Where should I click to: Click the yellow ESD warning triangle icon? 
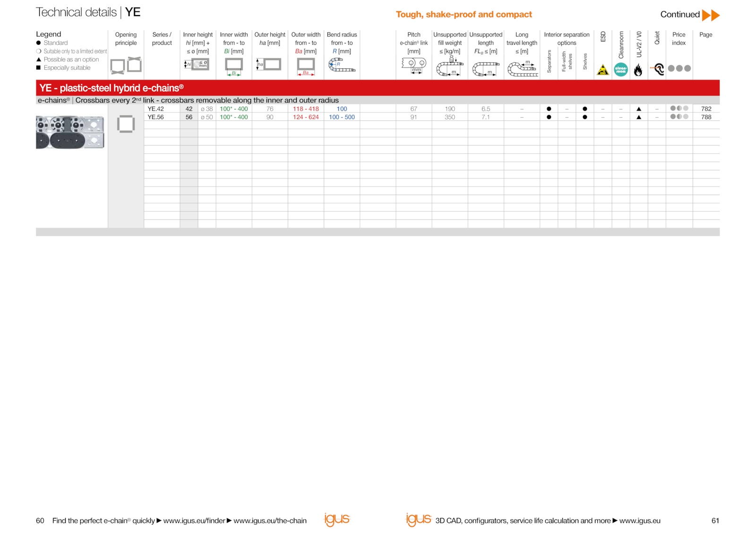603,70
